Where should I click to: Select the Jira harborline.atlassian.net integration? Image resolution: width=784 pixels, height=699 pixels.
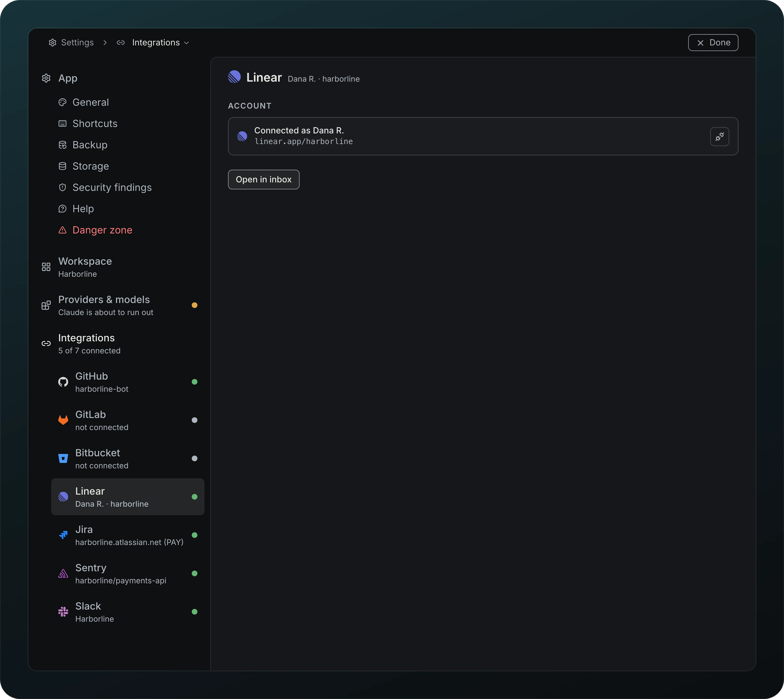pyautogui.click(x=128, y=535)
